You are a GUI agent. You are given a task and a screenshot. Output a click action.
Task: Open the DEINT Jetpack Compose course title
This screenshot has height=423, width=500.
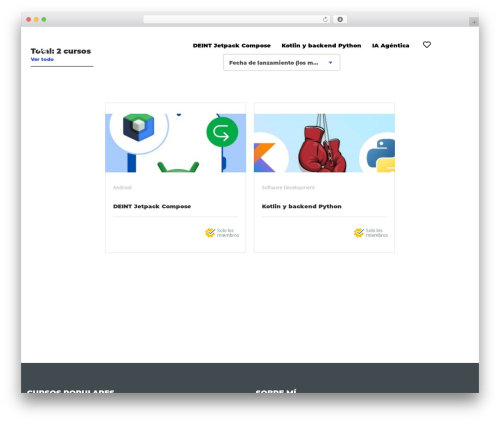coord(152,206)
